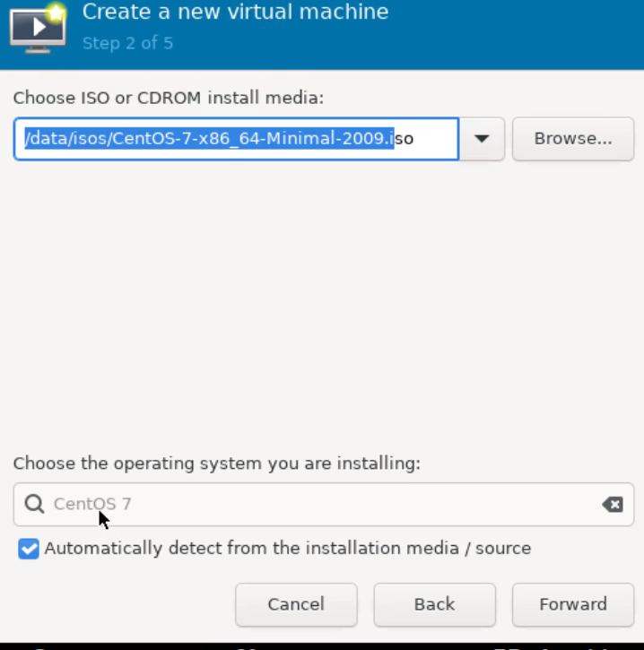The width and height of the screenshot is (644, 650).
Task: Go Back to the previous wizard step
Action: click(434, 604)
